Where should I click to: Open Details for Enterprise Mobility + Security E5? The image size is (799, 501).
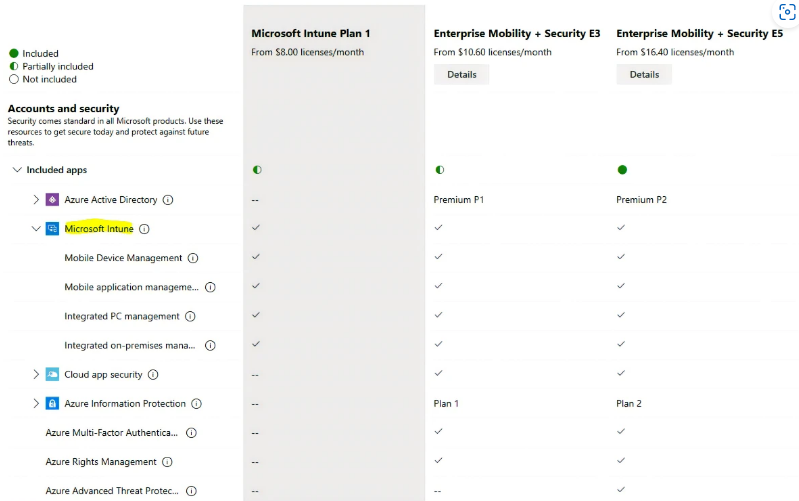click(x=644, y=74)
